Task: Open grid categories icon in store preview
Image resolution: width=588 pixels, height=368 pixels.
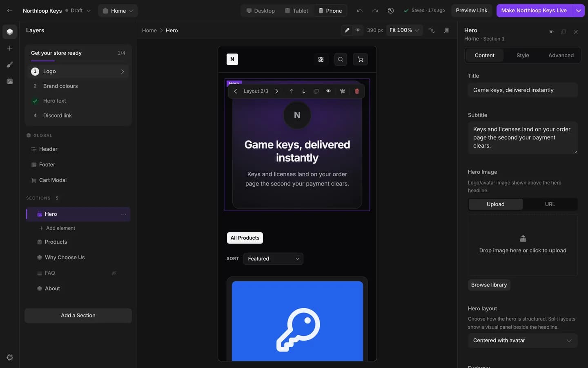Action: (x=321, y=59)
